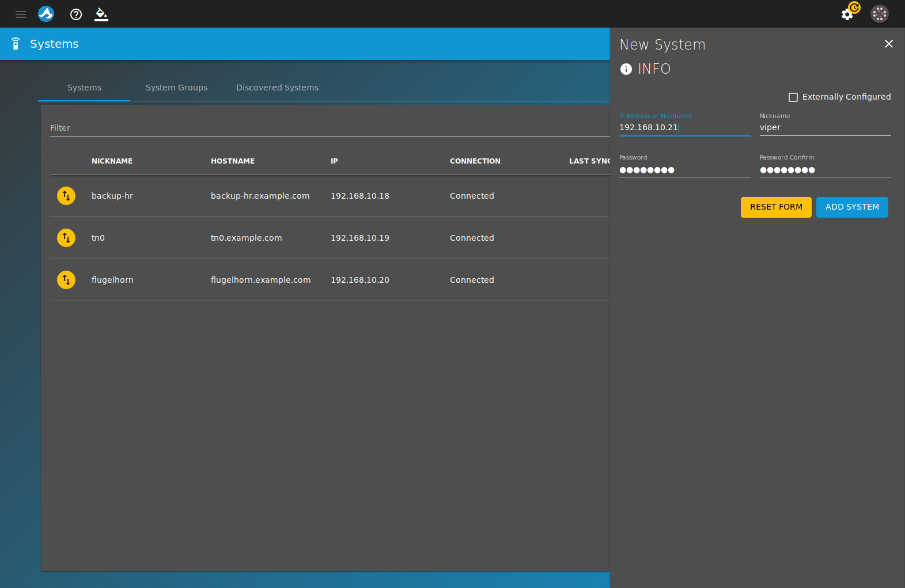
Task: Click the New System panel title
Action: click(x=662, y=44)
